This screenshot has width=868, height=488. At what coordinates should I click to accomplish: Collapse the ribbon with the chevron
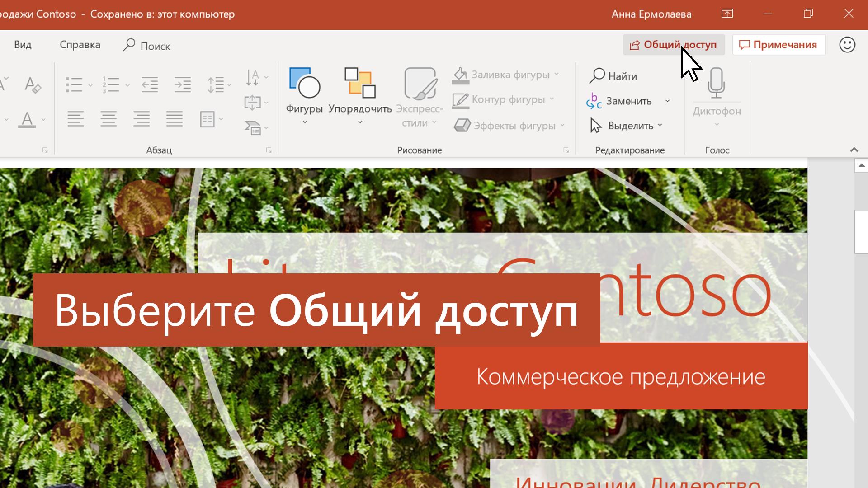[x=854, y=150]
